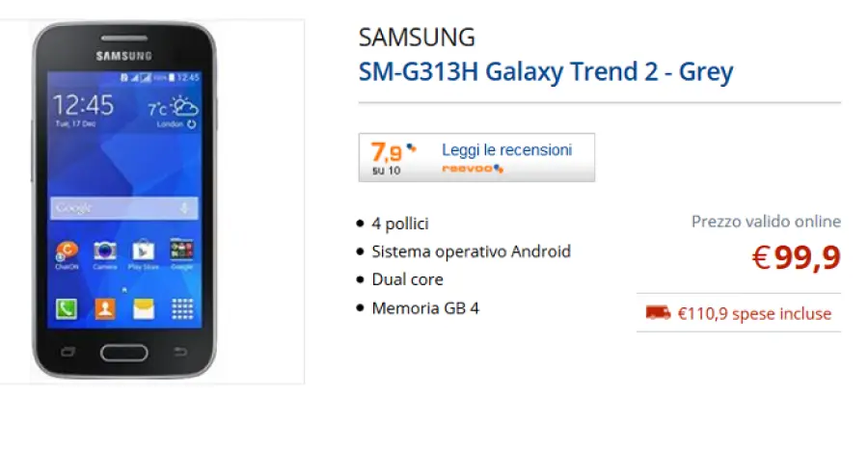This screenshot has height=450, width=868.
Task: Click the 12:45 clock widget on phone
Action: pyautogui.click(x=83, y=106)
